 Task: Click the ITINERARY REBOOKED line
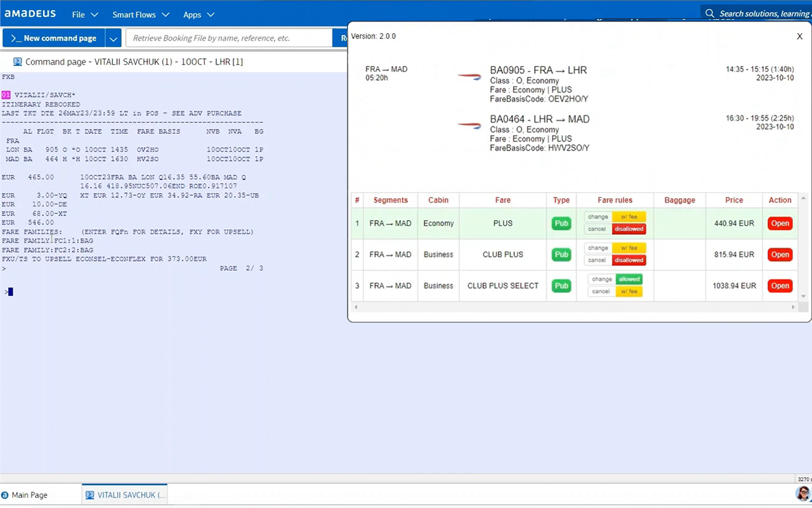point(41,104)
